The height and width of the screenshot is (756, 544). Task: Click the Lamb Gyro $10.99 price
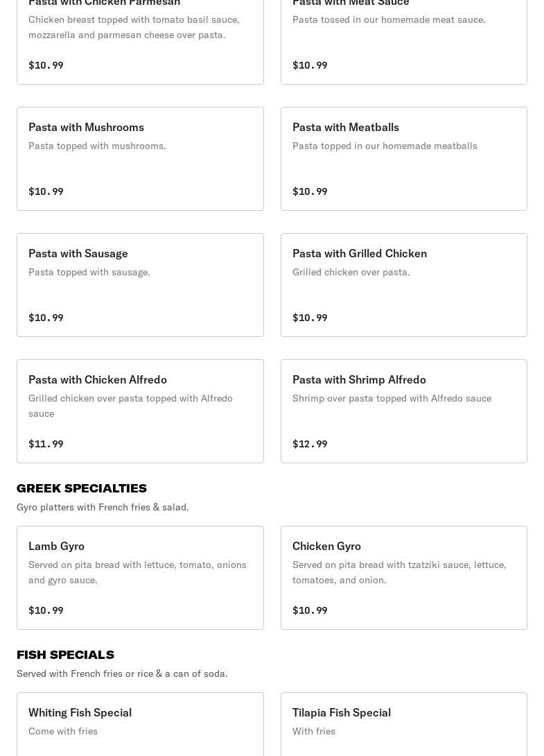point(46,610)
